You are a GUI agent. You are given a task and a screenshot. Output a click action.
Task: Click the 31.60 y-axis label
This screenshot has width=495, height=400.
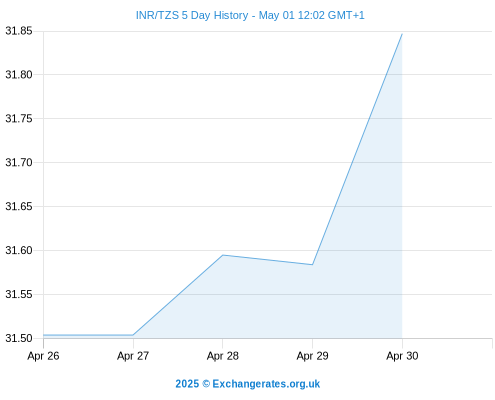19,251
